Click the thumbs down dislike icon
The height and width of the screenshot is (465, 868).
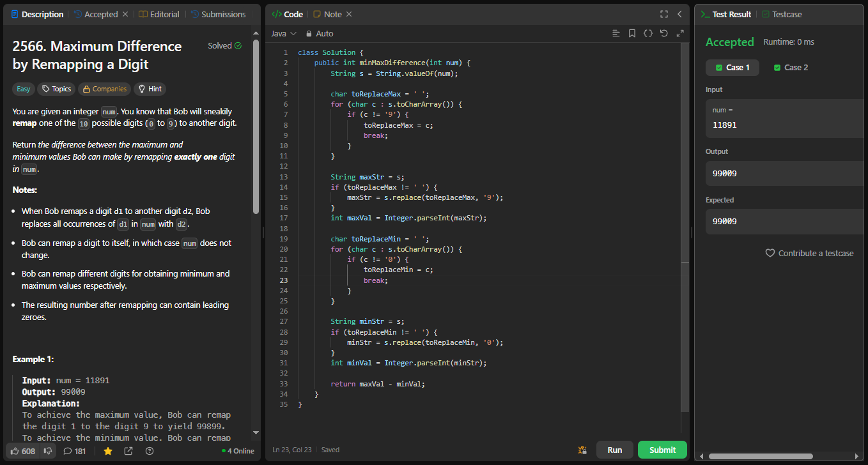pyautogui.click(x=48, y=451)
